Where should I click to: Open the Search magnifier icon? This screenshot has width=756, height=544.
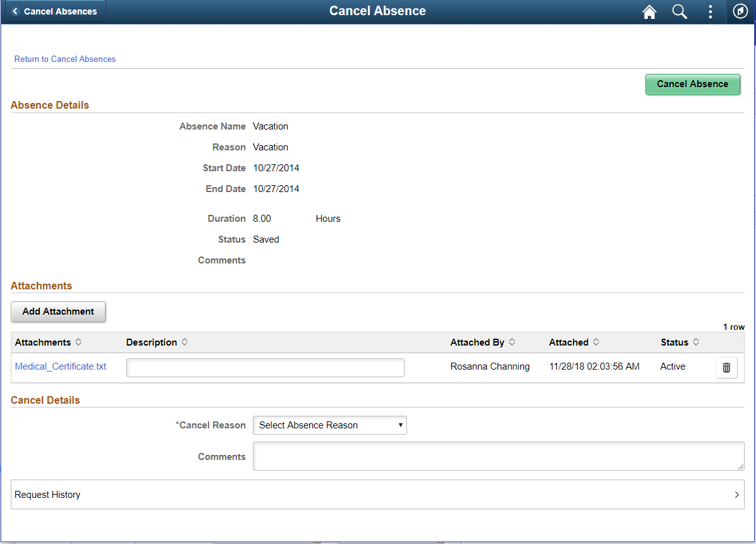tap(680, 11)
